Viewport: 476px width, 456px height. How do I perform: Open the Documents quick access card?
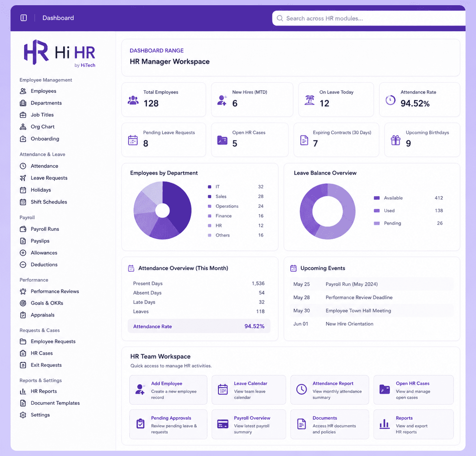point(330,424)
